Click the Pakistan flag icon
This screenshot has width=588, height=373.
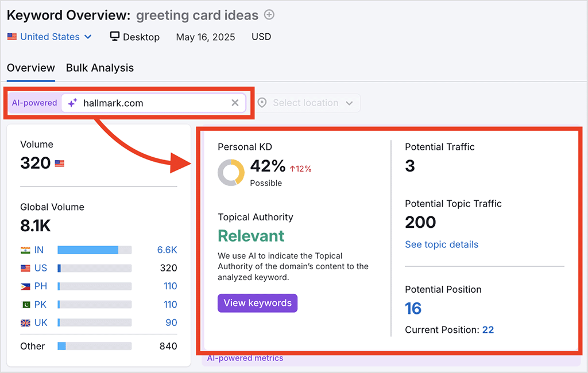[25, 304]
